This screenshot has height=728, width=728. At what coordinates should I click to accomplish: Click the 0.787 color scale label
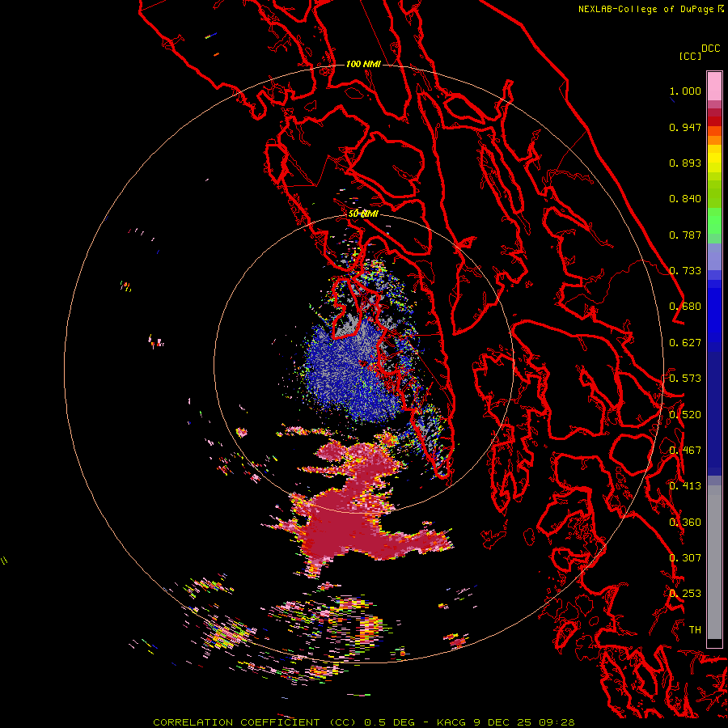685,235
